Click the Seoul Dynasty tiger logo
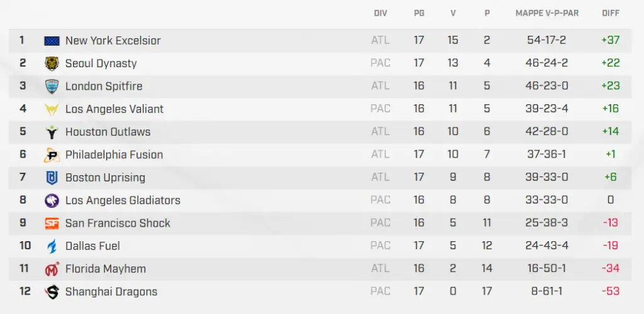 (52, 63)
